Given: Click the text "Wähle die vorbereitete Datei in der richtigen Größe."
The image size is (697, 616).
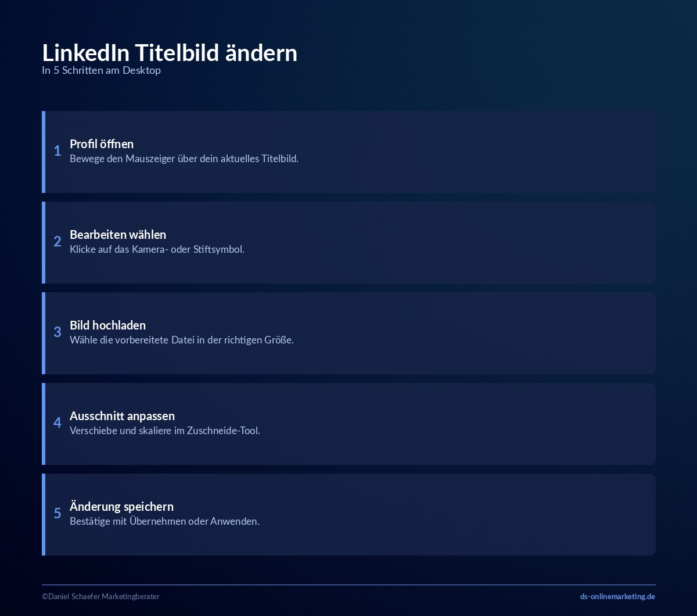Looking at the screenshot, I should point(182,340).
